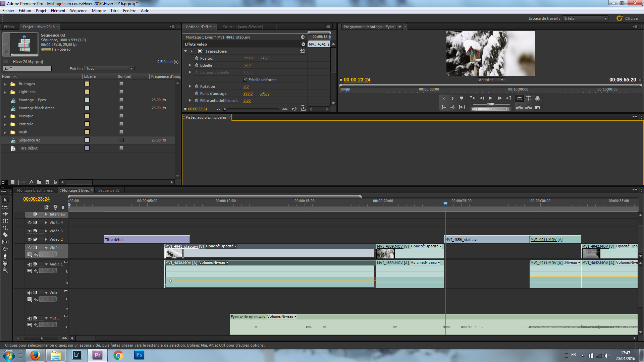The width and height of the screenshot is (644, 362).
Task: Open the Séquence menu
Action: click(78, 11)
